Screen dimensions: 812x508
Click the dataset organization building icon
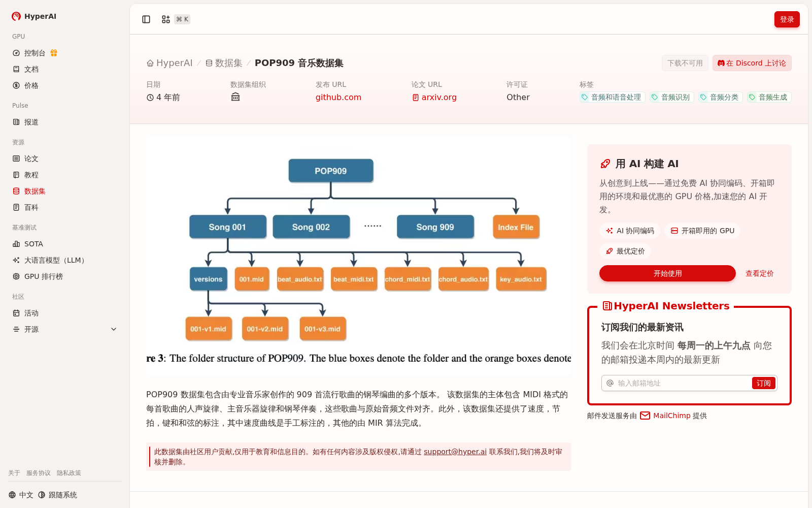point(235,97)
